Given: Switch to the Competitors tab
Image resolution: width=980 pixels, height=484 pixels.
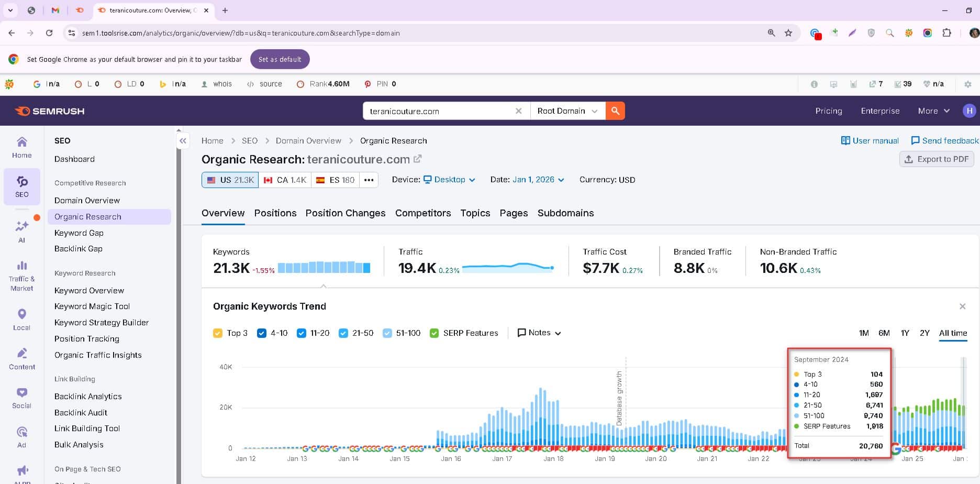Looking at the screenshot, I should (x=423, y=213).
